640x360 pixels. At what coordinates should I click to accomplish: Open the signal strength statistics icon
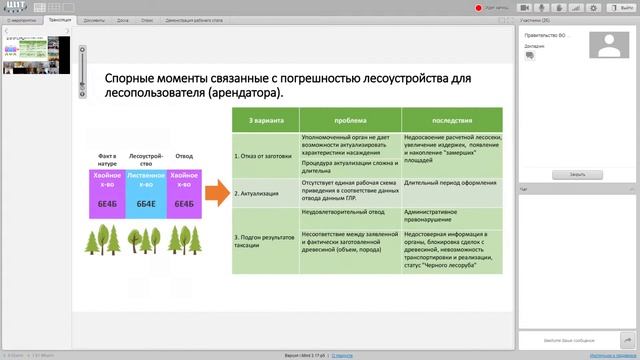pyautogui.click(x=576, y=8)
